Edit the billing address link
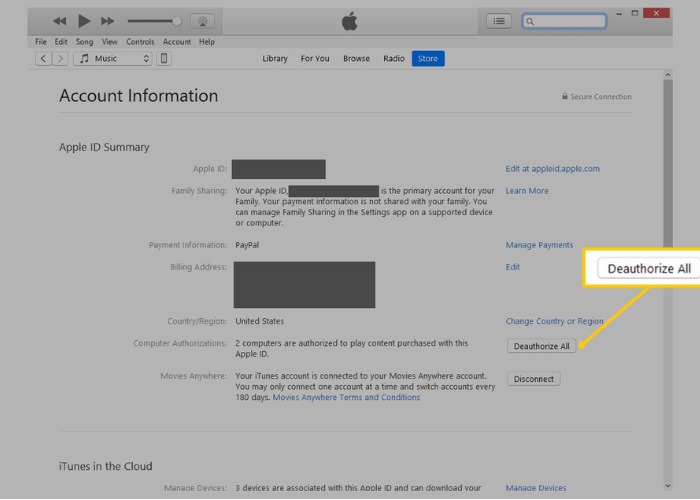 [x=512, y=267]
